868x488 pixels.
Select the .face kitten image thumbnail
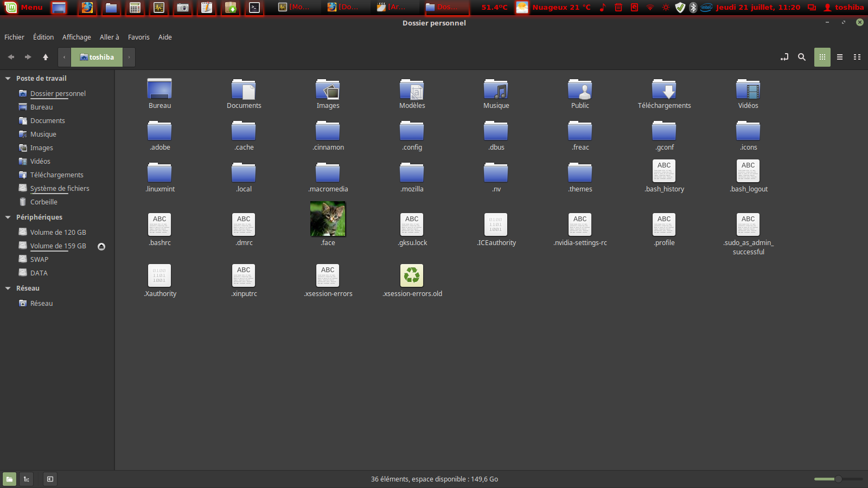click(328, 219)
